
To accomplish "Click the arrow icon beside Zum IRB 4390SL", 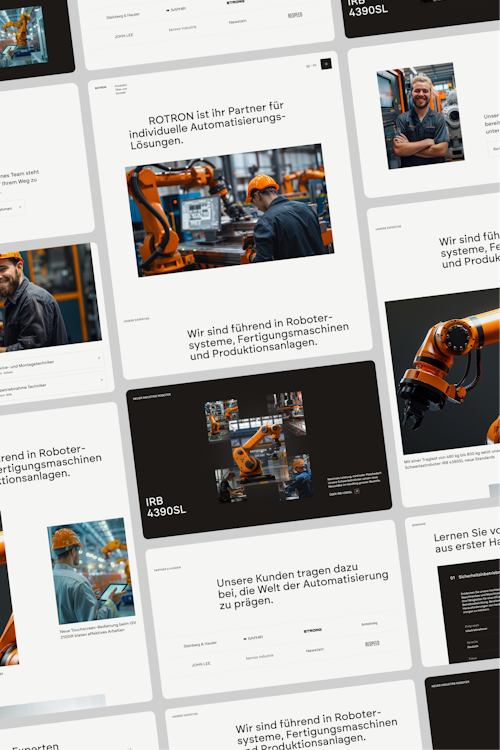I will [x=357, y=491].
